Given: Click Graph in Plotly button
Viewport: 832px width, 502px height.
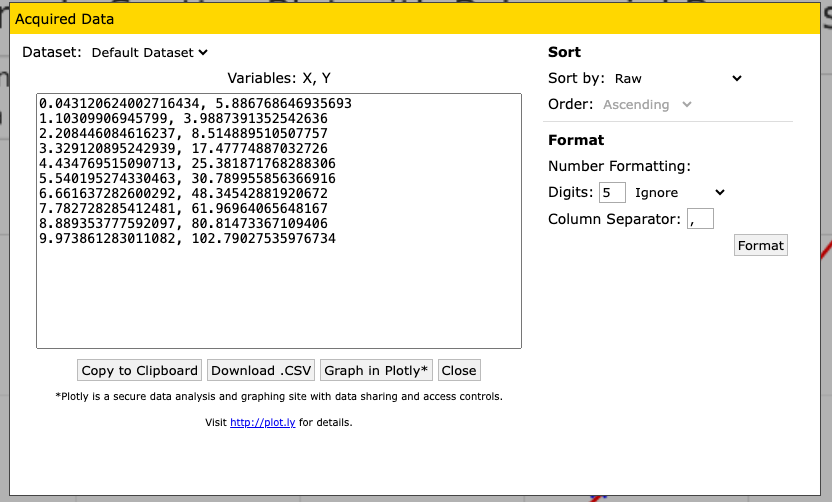Looking at the screenshot, I should pyautogui.click(x=376, y=370).
